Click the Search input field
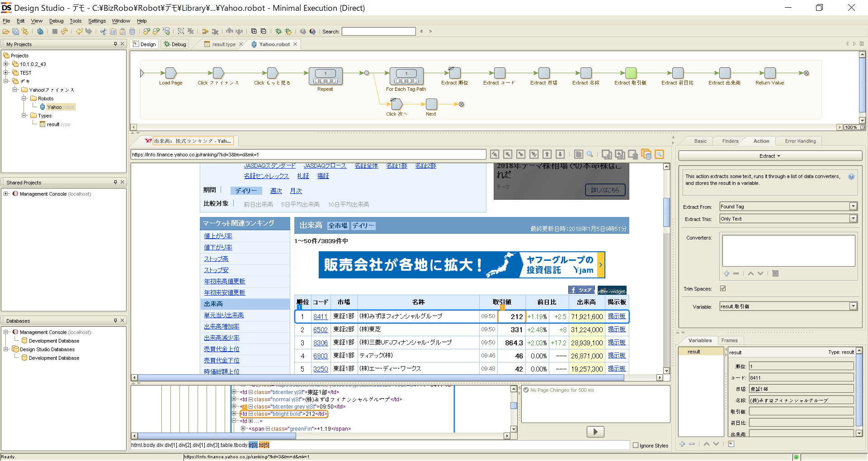 click(378, 32)
